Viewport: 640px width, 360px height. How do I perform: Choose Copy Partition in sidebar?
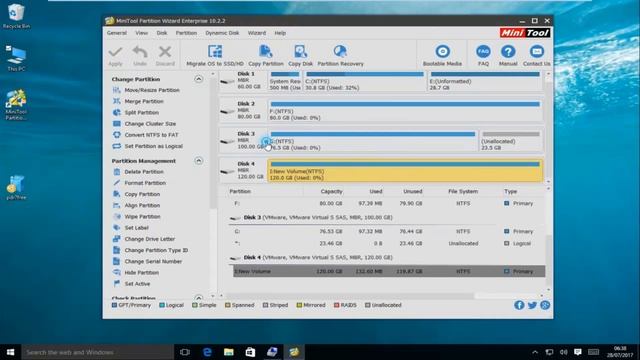point(142,194)
